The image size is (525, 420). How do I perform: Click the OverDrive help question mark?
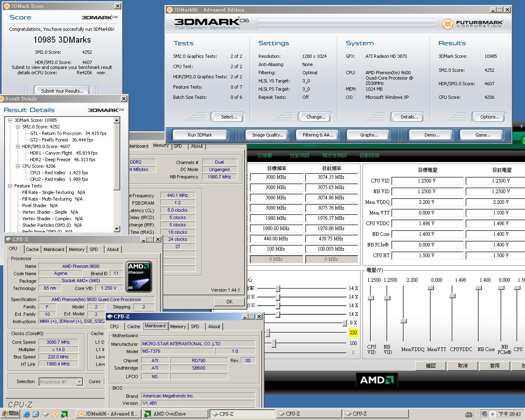521,127
